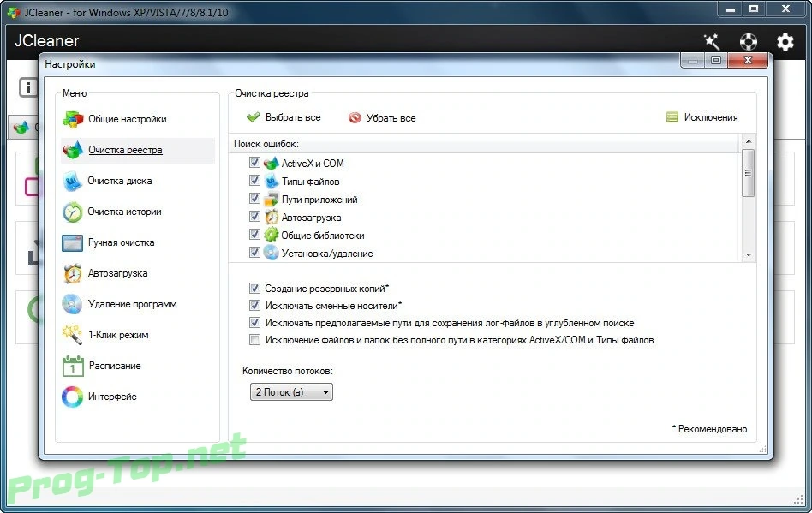
Task: Click the Автозагрузка icon in error list
Action: pyautogui.click(x=271, y=218)
